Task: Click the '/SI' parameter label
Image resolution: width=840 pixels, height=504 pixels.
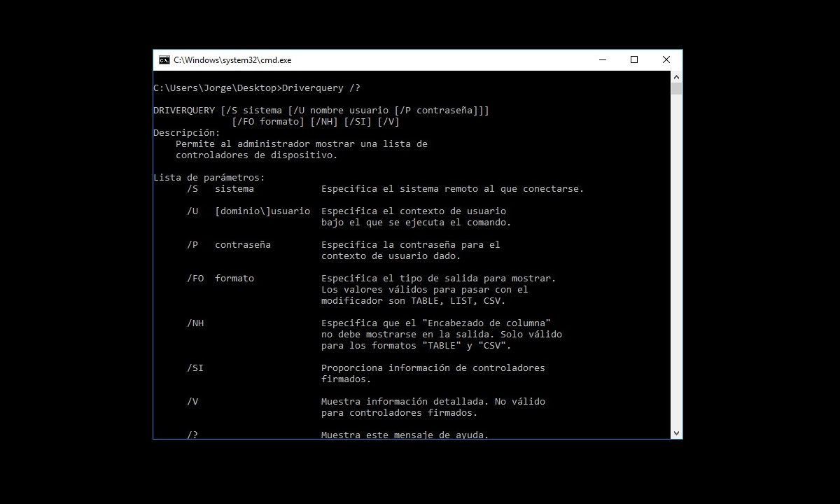Action: (195, 368)
